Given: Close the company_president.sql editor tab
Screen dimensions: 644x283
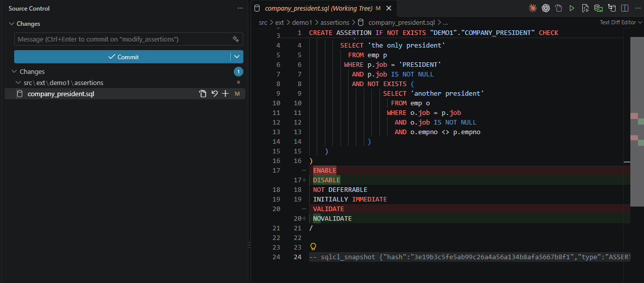Looking at the screenshot, I should (389, 8).
